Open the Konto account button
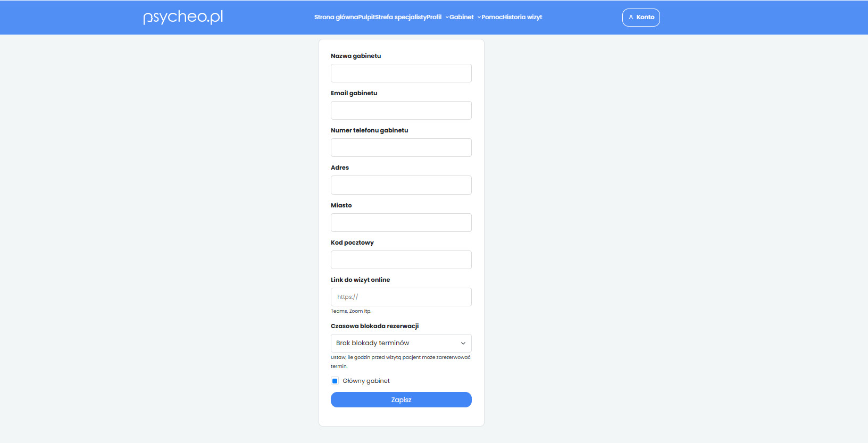The image size is (868, 443). [641, 18]
